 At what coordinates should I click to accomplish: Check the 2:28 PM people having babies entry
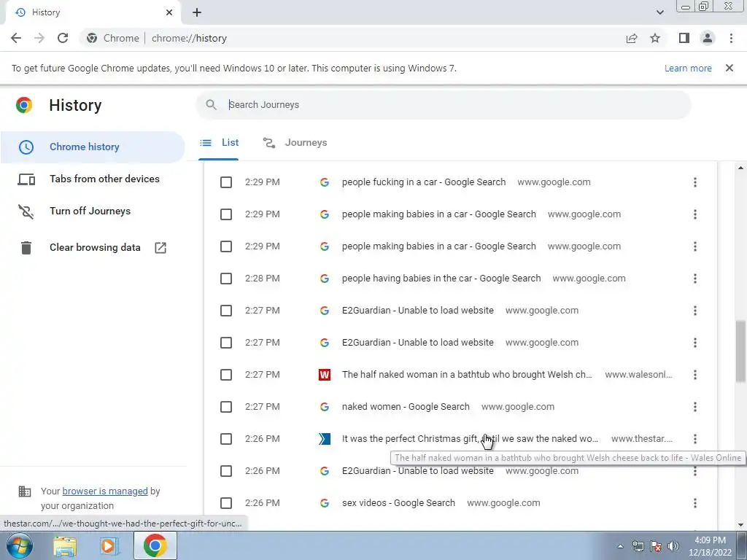226,279
